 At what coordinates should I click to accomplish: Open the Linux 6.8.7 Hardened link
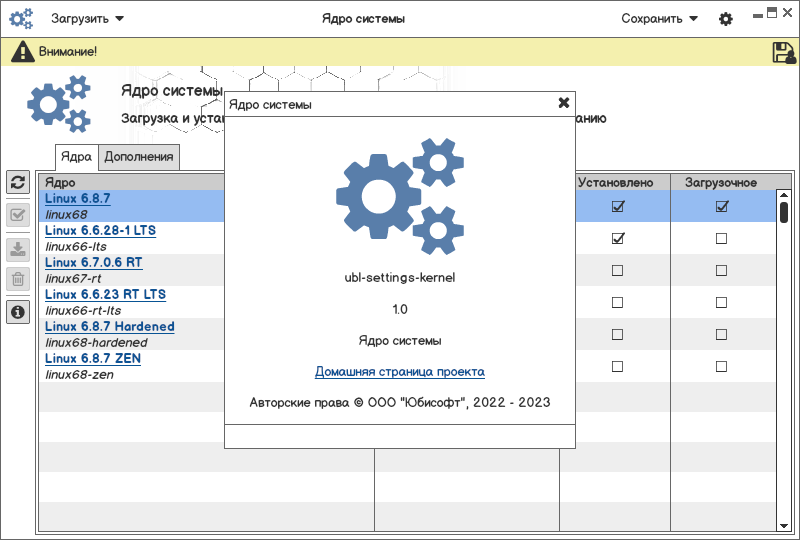[109, 327]
